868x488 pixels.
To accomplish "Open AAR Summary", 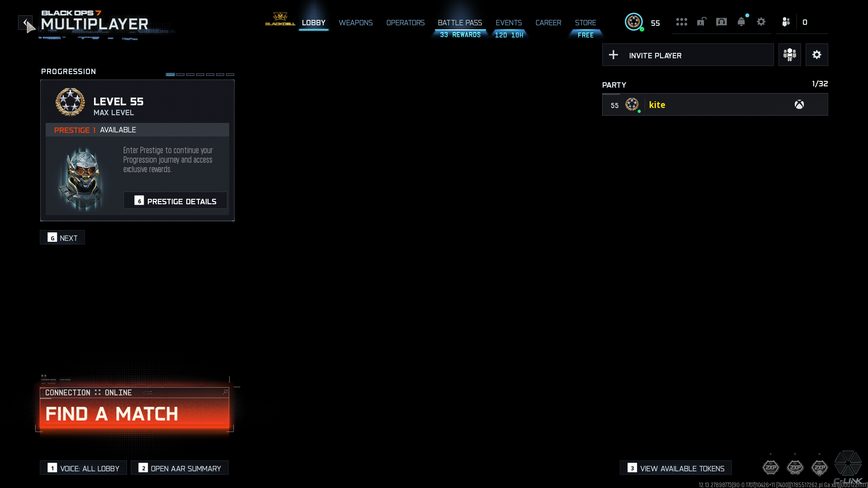I will point(180,468).
